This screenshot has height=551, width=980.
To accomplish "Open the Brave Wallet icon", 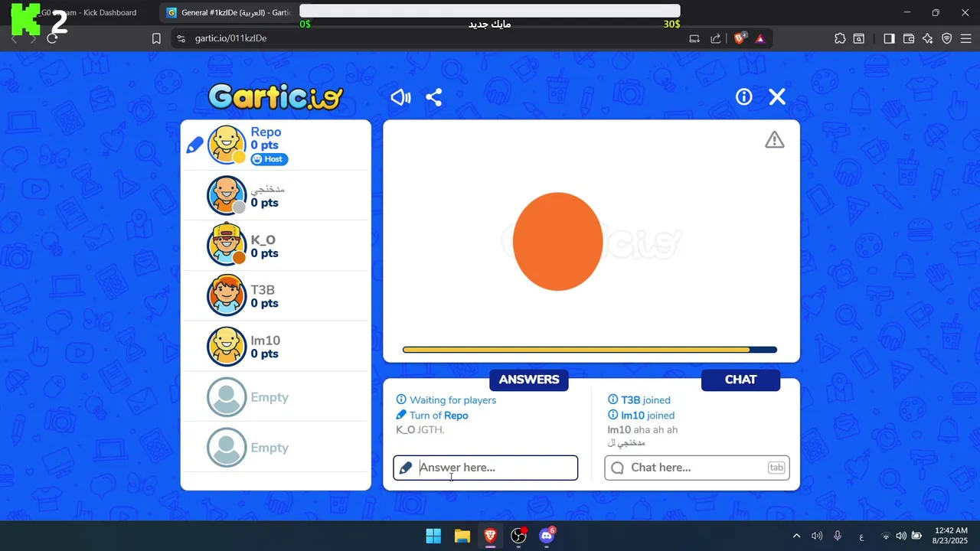I will pyautogui.click(x=909, y=38).
